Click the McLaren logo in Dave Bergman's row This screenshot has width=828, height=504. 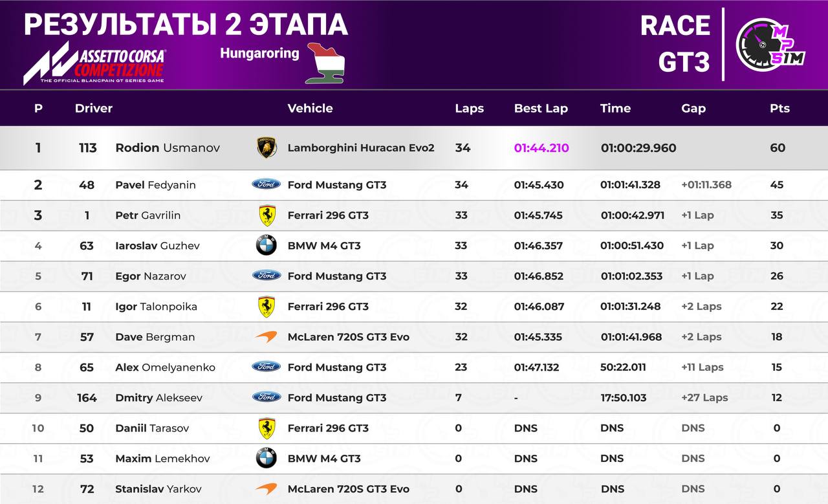(x=267, y=336)
